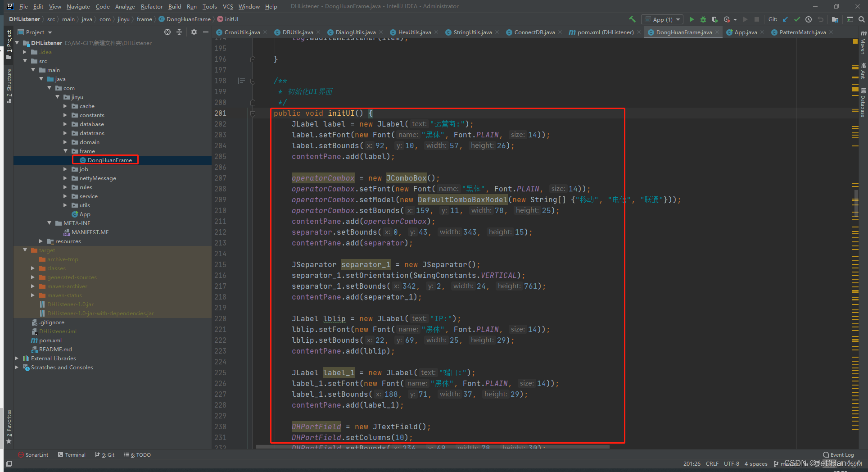Collapse the target folder
868x472 pixels.
[25, 250]
